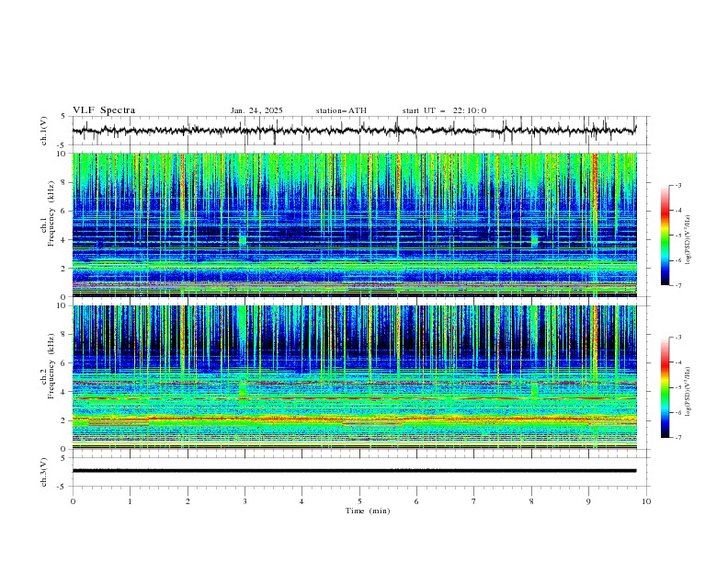Image resolution: width=728 pixels, height=563 pixels.
Task: Click the log(PSD) label beside ch.2 color bar
Action: click(688, 392)
